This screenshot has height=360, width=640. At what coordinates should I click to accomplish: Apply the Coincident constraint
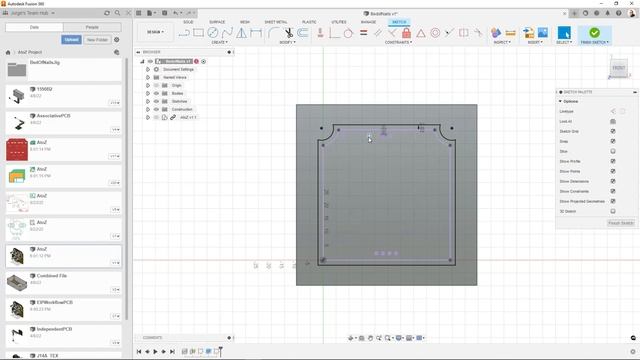(334, 33)
